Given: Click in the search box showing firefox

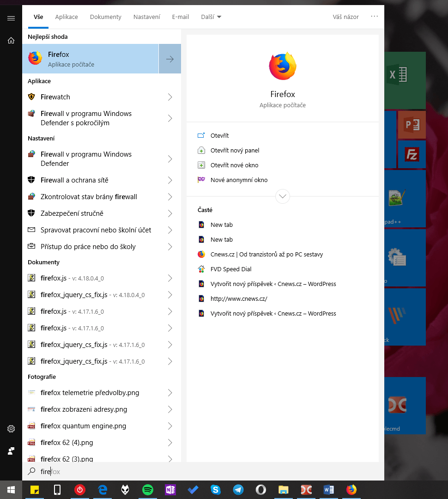Looking at the screenshot, I should click(x=204, y=472).
